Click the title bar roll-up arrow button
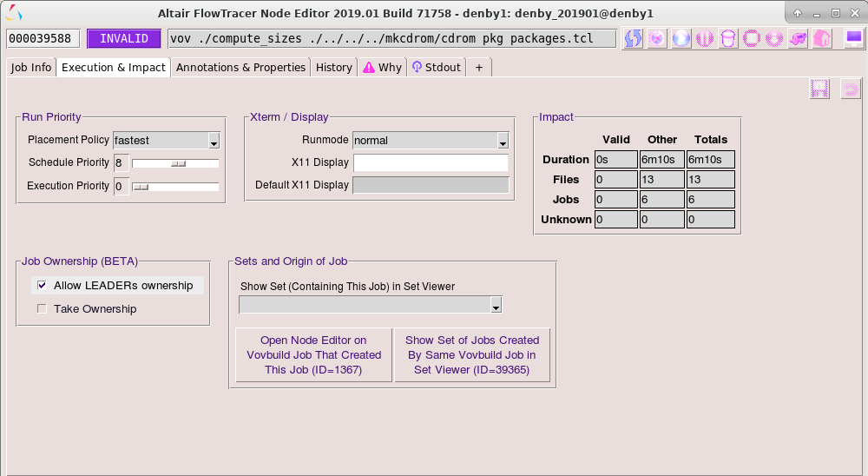The height and width of the screenshot is (476, 868). 798,13
